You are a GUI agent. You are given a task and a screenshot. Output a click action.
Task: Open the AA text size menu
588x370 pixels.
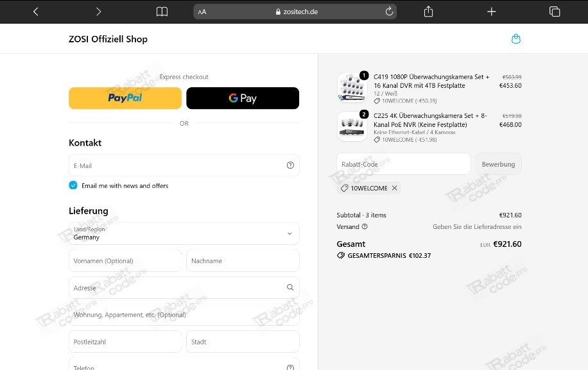coord(202,12)
